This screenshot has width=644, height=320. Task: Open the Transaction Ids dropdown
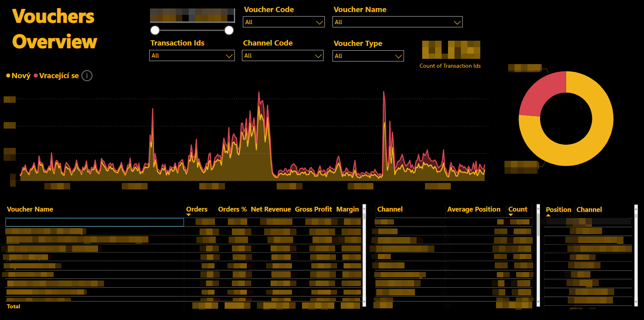pyautogui.click(x=192, y=56)
